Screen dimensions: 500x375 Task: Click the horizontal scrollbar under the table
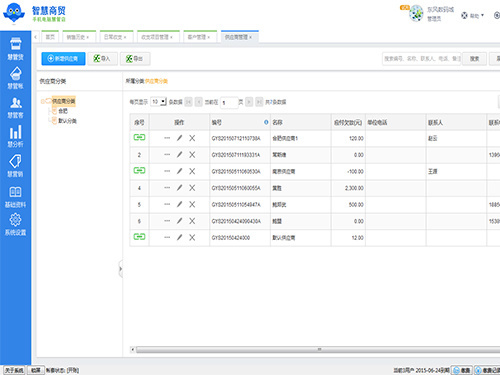point(318,349)
